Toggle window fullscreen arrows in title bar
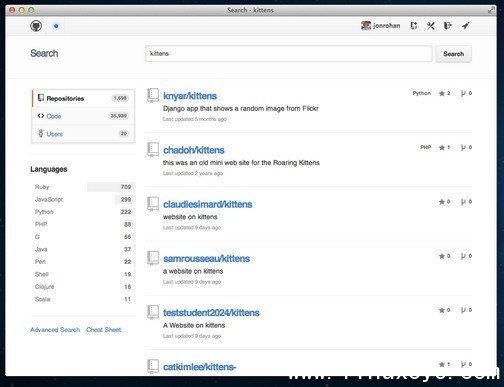 [x=491, y=10]
